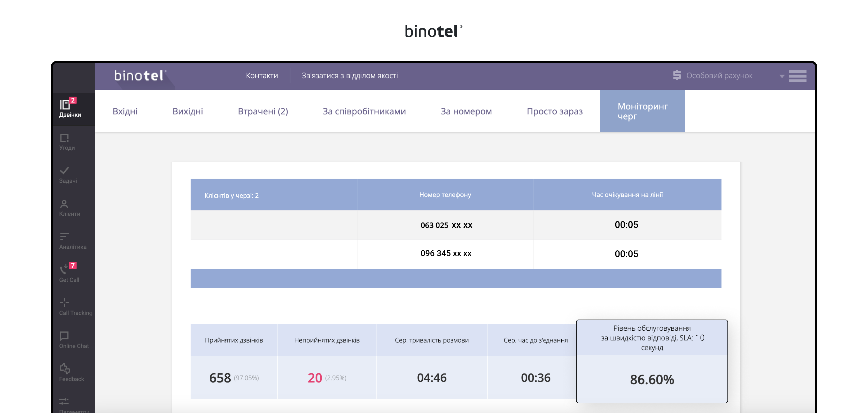Switch to the За номером tab
The height and width of the screenshot is (413, 868).
click(466, 111)
